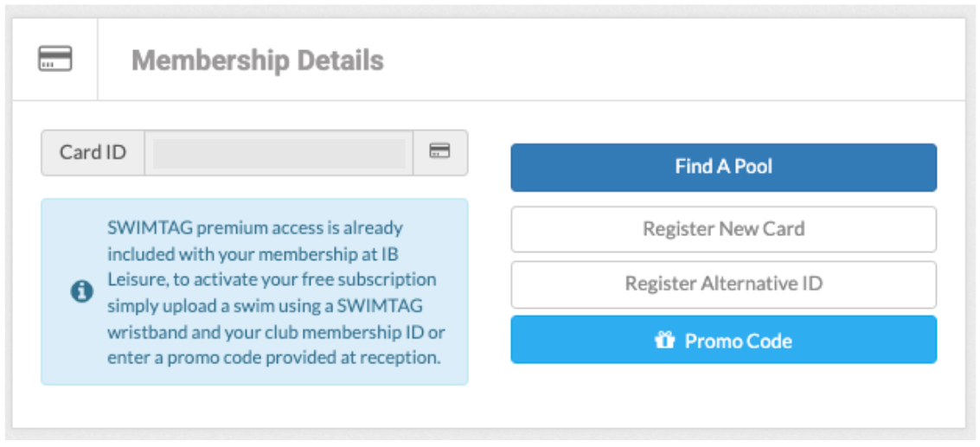
Task: Click the credit card icon in the header
Action: click(54, 60)
